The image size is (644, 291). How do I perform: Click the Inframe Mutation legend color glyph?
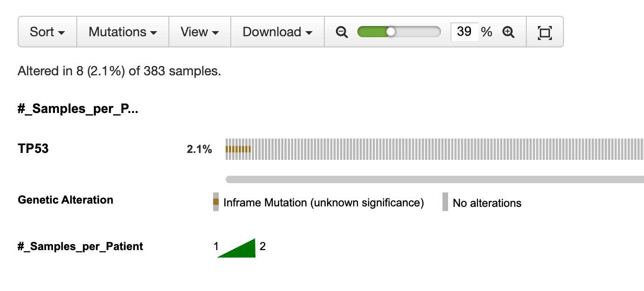215,202
